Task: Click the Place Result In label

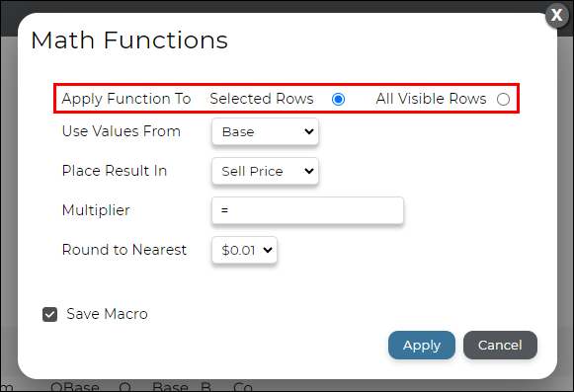Action: point(115,171)
